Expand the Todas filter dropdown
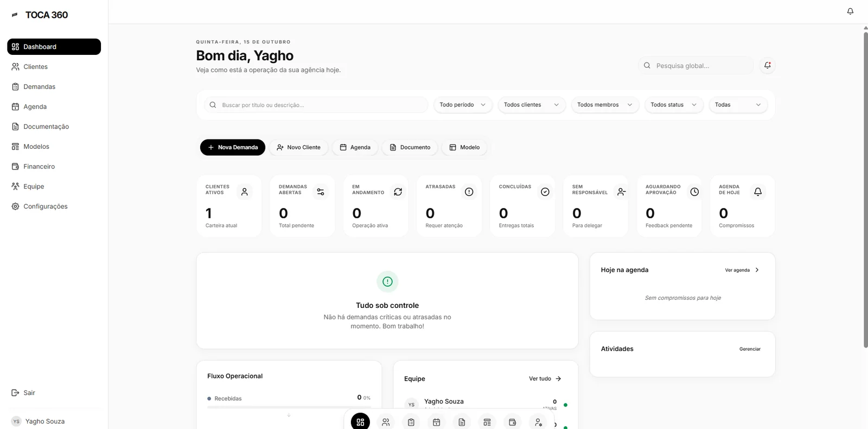The width and height of the screenshot is (868, 429). (x=738, y=105)
